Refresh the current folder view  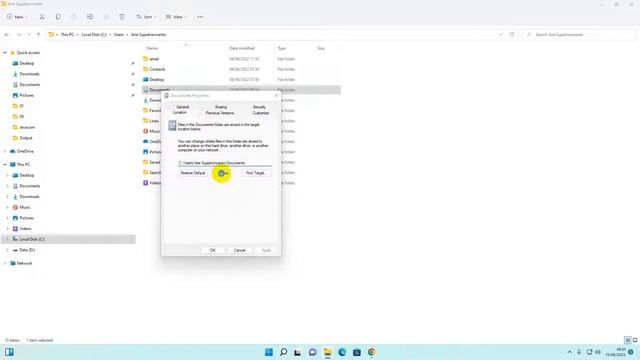(x=512, y=35)
